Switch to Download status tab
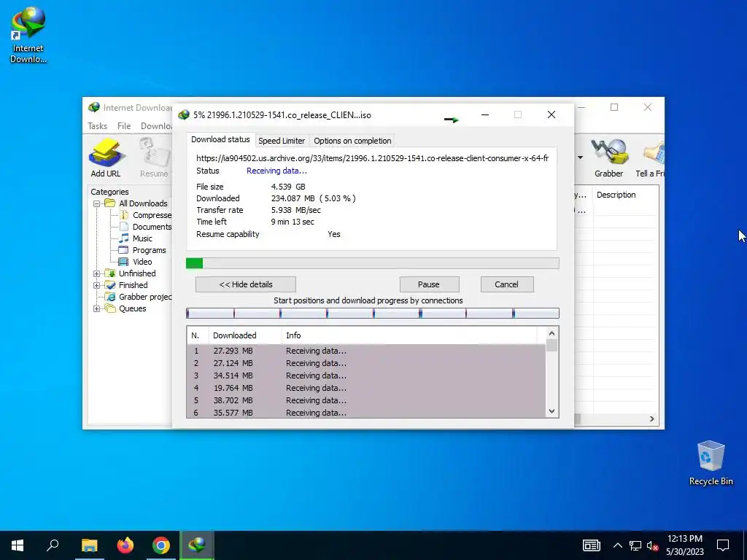This screenshot has height=560, width=747. tap(220, 139)
